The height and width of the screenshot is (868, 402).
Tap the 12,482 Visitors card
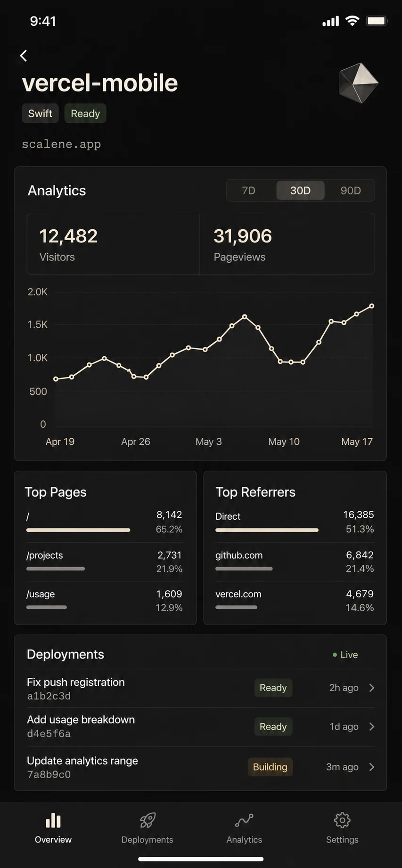click(x=114, y=244)
